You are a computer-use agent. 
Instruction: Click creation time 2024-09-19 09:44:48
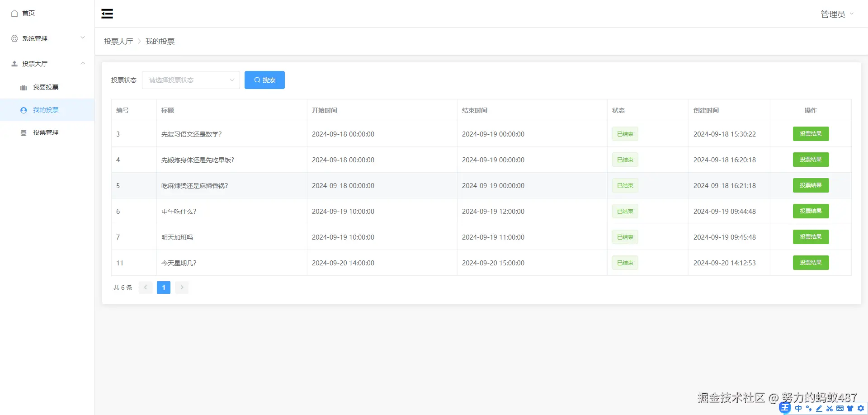pos(725,212)
